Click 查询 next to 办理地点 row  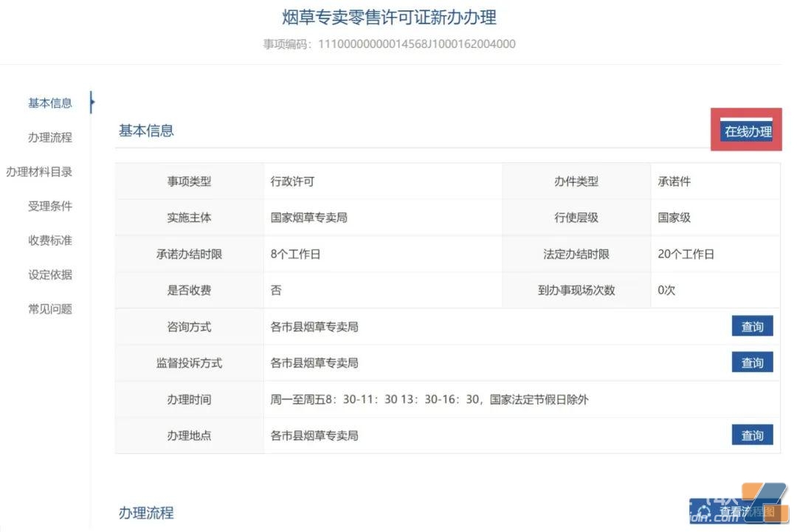(x=752, y=435)
